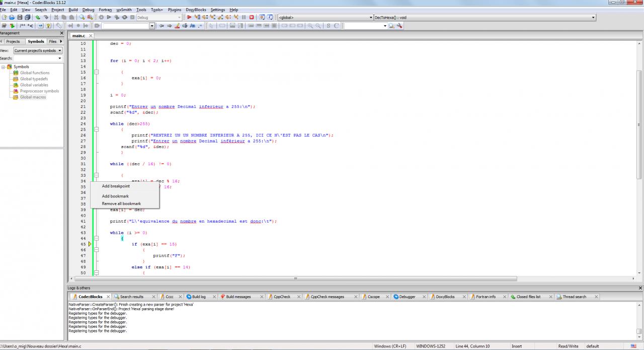Run the Thread search magnifier icon
644x350 pixels.
[x=391, y=25]
